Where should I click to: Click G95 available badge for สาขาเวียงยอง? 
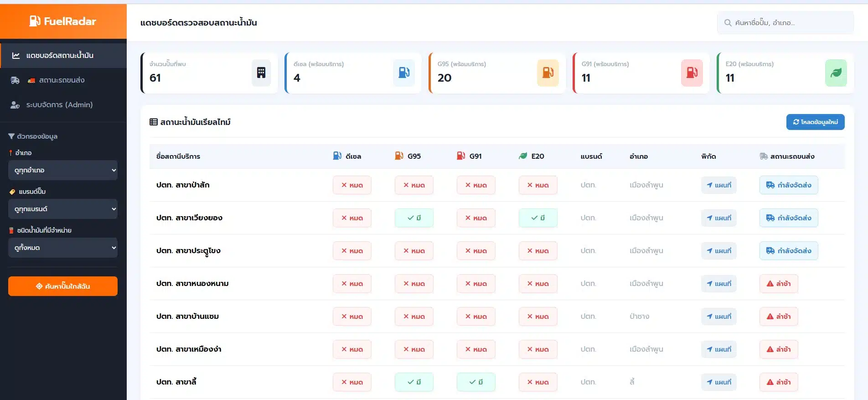pyautogui.click(x=414, y=218)
